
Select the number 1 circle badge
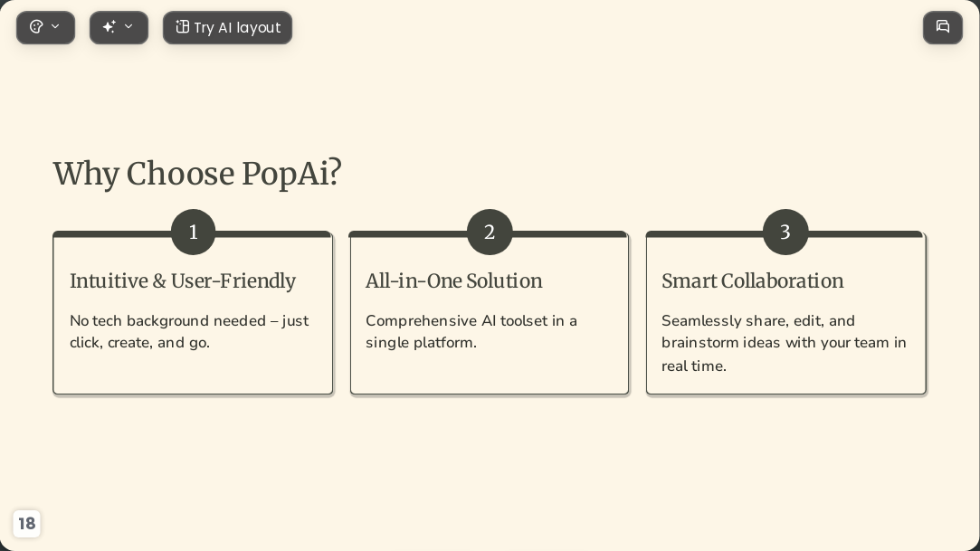193,232
